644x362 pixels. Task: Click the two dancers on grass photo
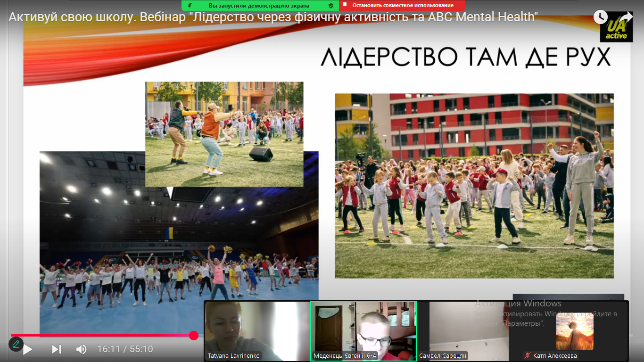(x=224, y=134)
